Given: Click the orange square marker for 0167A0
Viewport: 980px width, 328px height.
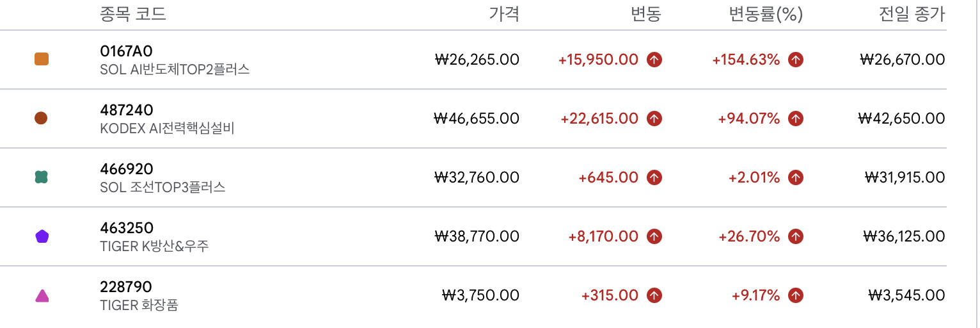Looking at the screenshot, I should click(x=42, y=60).
